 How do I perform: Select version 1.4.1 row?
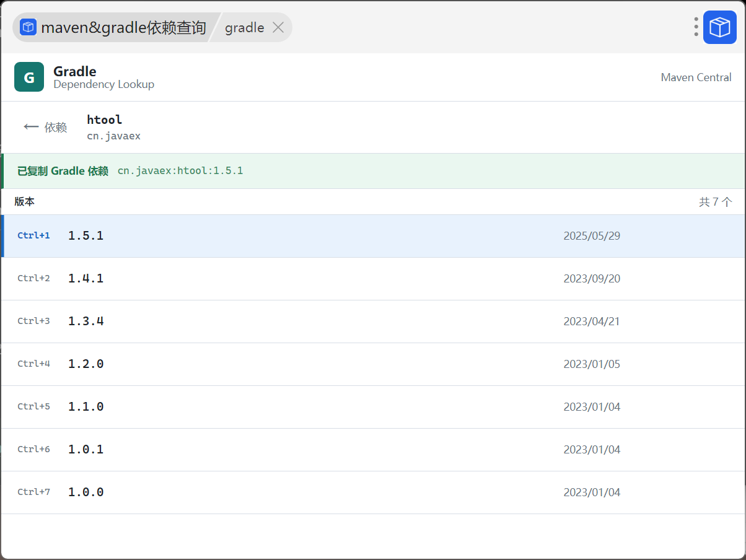coord(373,279)
